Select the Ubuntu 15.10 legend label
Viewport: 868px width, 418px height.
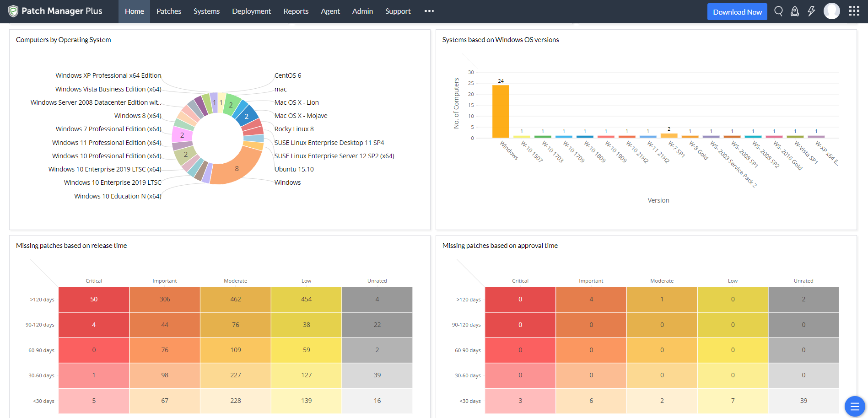(294, 169)
